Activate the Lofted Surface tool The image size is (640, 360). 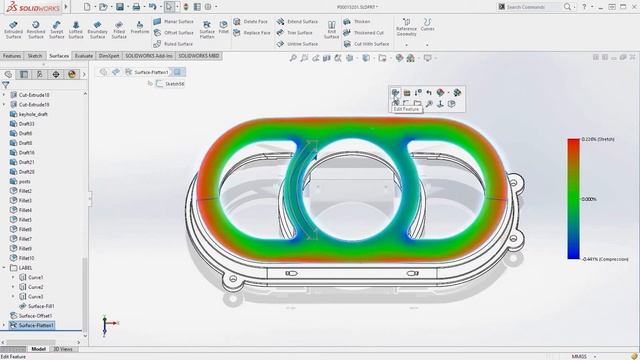coord(76,30)
